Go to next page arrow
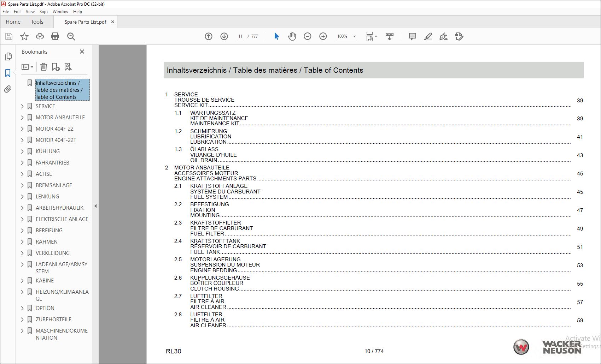Viewport: 601px width, 364px height. pyautogui.click(x=224, y=36)
